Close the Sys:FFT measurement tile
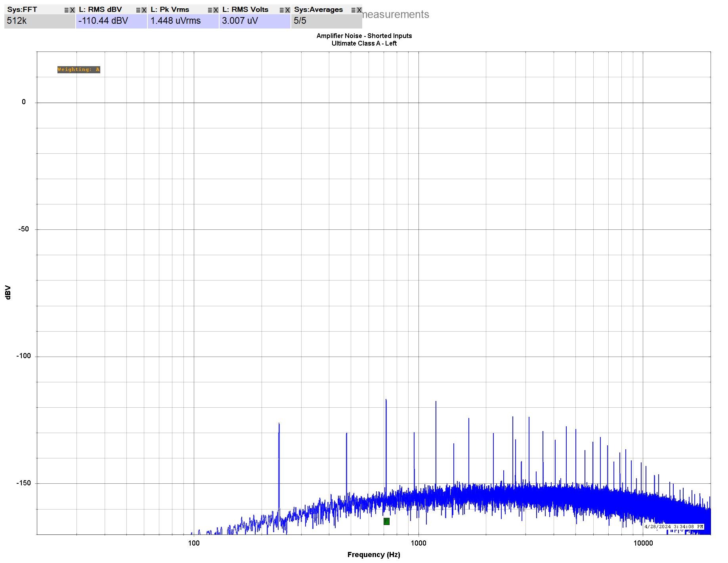 tap(72, 10)
